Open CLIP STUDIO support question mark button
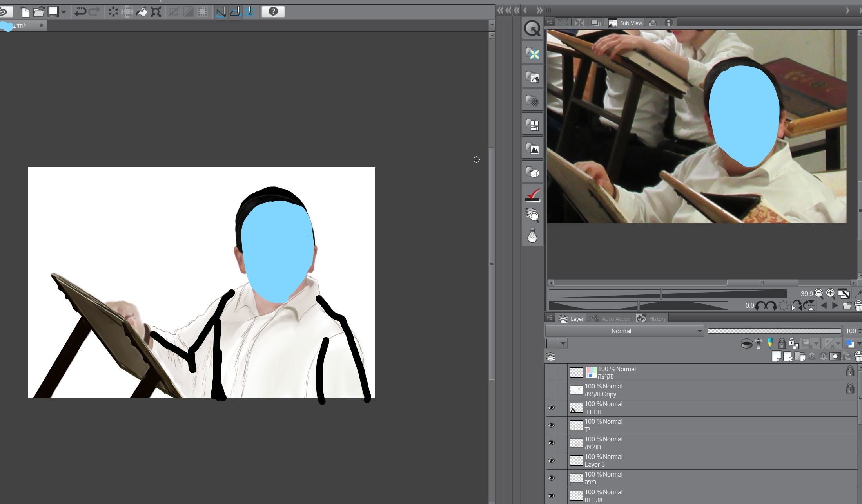 [273, 12]
